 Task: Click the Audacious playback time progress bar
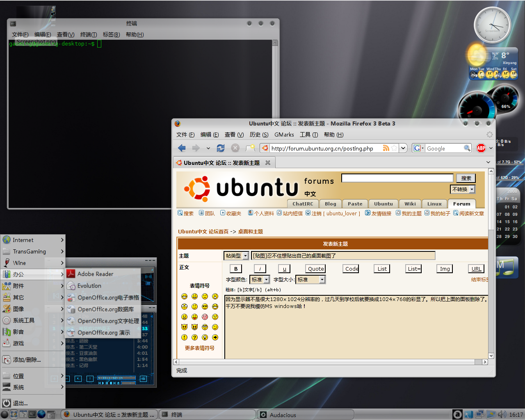point(116,378)
